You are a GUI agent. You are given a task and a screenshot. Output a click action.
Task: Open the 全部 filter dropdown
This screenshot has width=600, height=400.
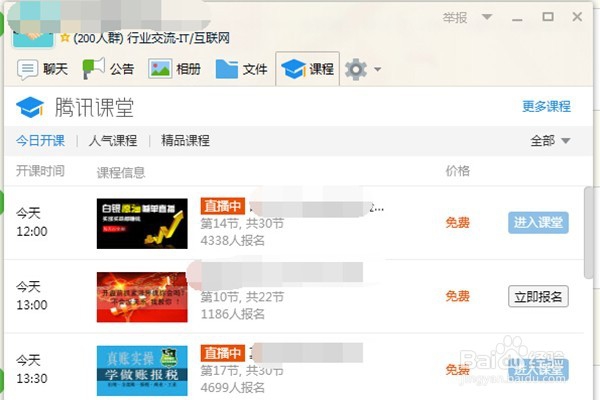(x=550, y=141)
